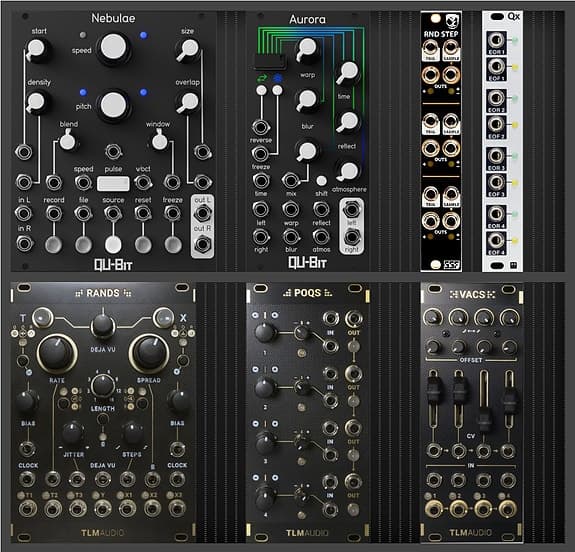Screen dimensions: 575x552
Task: Click the Aurora atmosphere knob
Action: click(x=348, y=171)
